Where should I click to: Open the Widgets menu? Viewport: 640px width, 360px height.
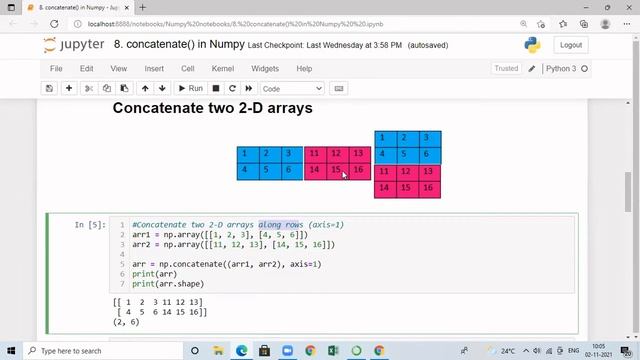(x=265, y=69)
